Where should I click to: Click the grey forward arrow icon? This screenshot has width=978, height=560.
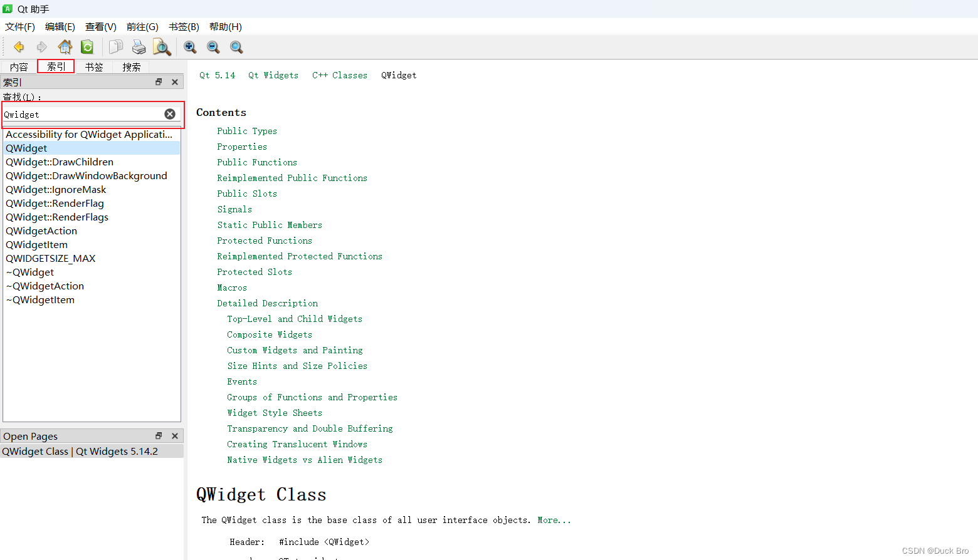tap(42, 47)
